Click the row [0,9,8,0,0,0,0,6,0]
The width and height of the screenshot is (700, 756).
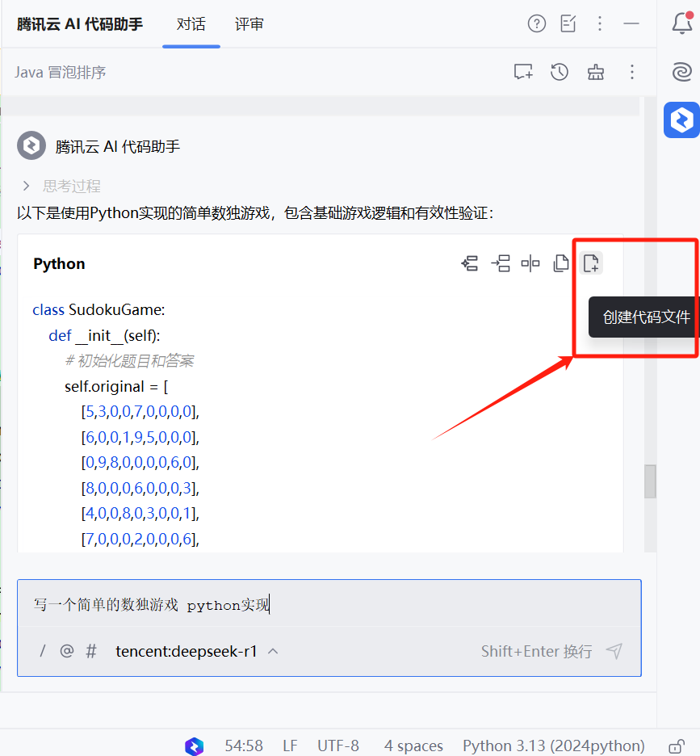[x=140, y=462]
